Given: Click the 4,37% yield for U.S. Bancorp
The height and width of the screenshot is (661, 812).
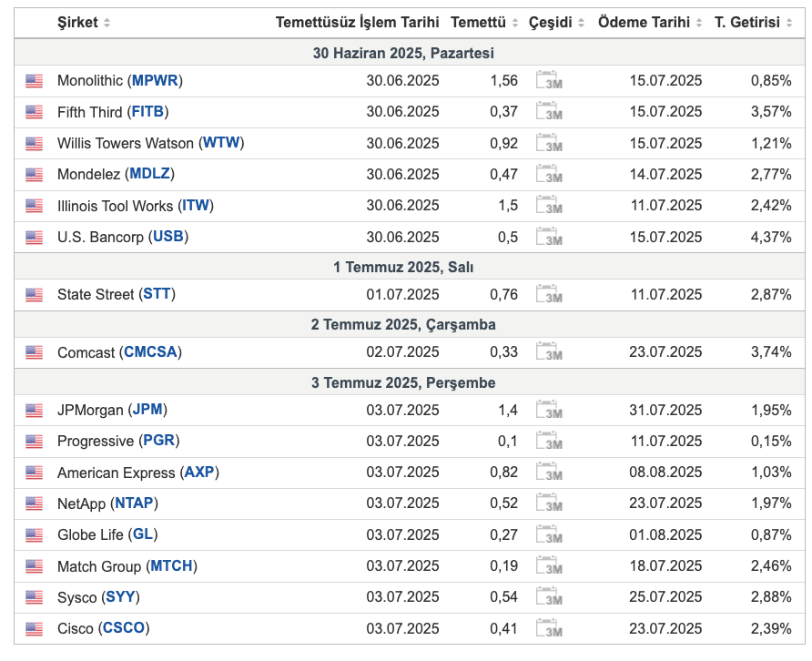Looking at the screenshot, I should [771, 237].
